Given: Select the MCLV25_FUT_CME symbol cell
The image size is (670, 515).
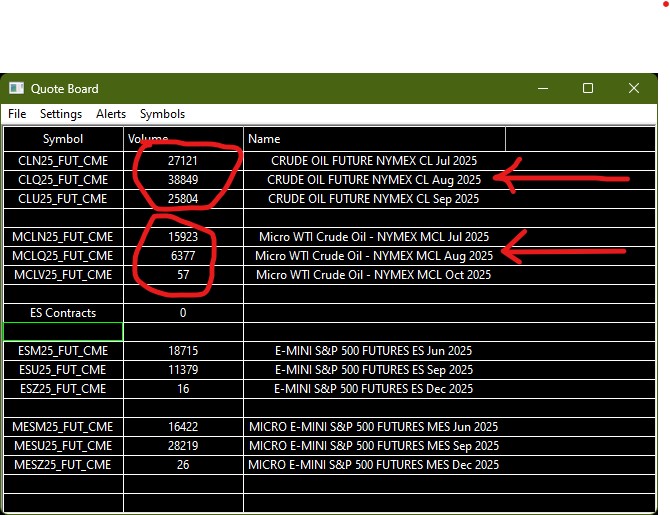Looking at the screenshot, I should [x=63, y=275].
